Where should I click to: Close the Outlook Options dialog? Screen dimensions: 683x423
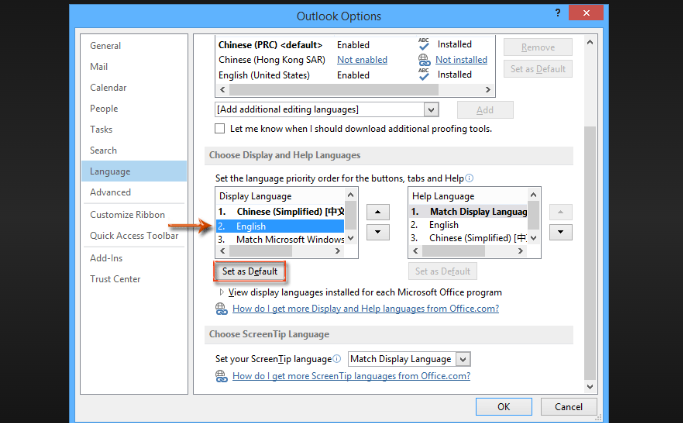tap(586, 13)
